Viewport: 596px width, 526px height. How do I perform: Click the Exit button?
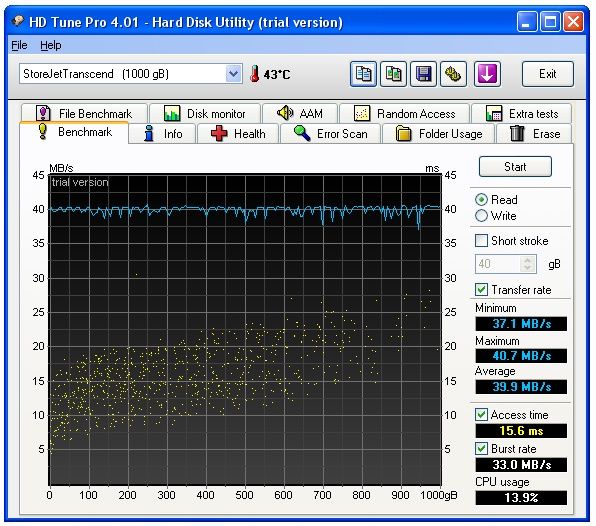[547, 74]
